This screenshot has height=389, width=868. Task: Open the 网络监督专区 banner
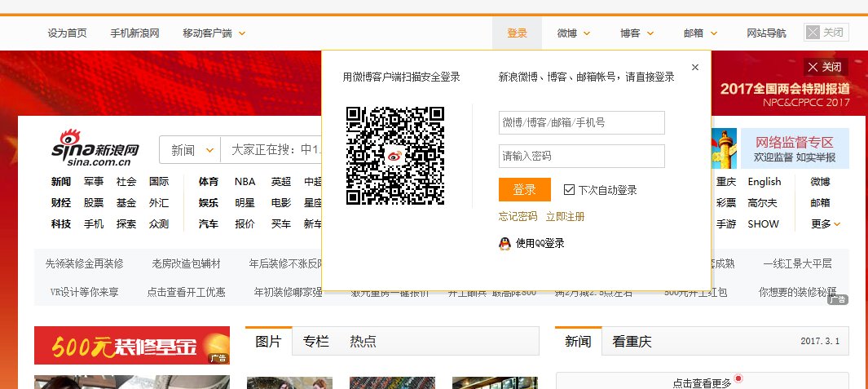795,148
